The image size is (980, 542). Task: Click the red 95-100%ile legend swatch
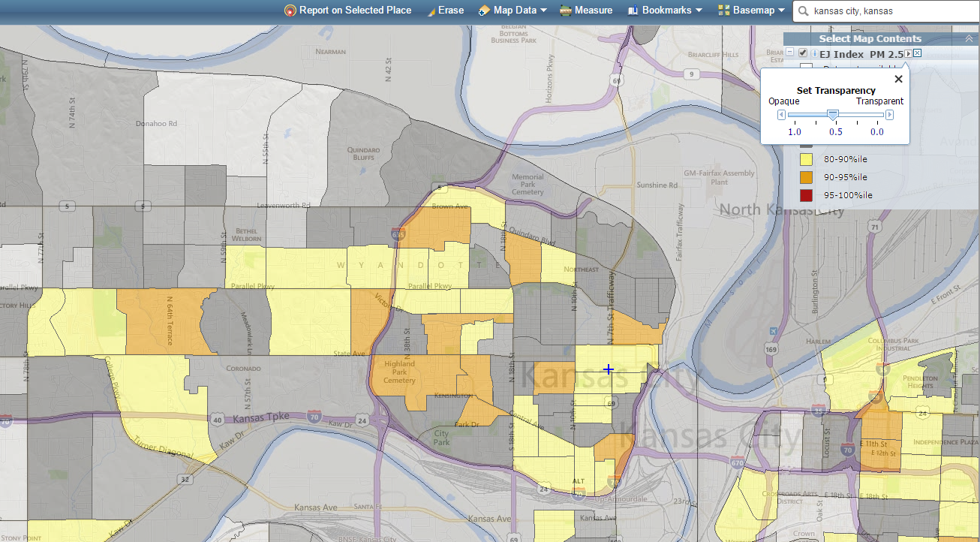click(x=807, y=195)
